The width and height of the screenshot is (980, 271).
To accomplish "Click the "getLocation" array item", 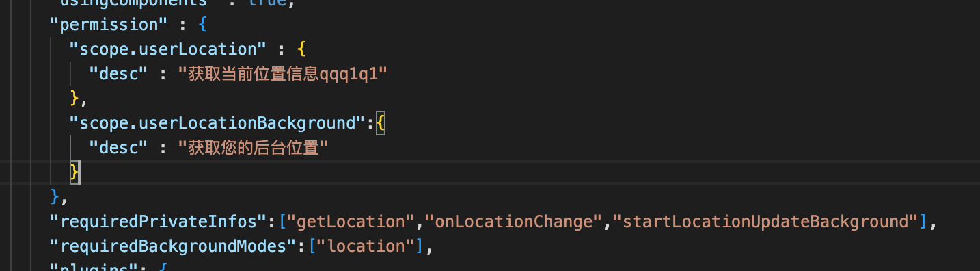I will 352,222.
